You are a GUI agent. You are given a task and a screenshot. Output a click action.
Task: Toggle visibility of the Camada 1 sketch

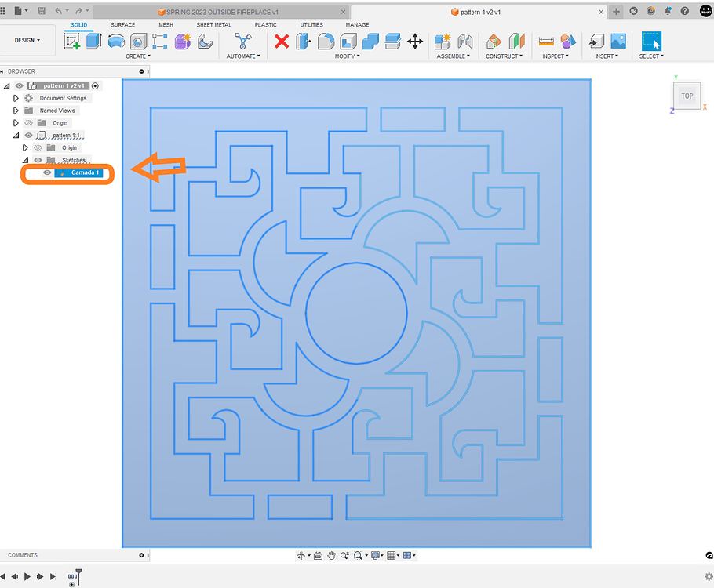coord(46,172)
